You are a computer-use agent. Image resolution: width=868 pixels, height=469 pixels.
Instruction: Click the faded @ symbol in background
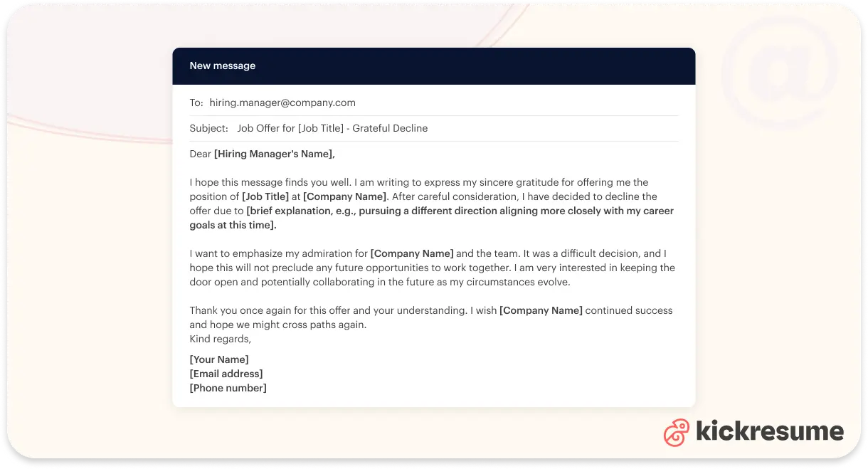click(780, 71)
